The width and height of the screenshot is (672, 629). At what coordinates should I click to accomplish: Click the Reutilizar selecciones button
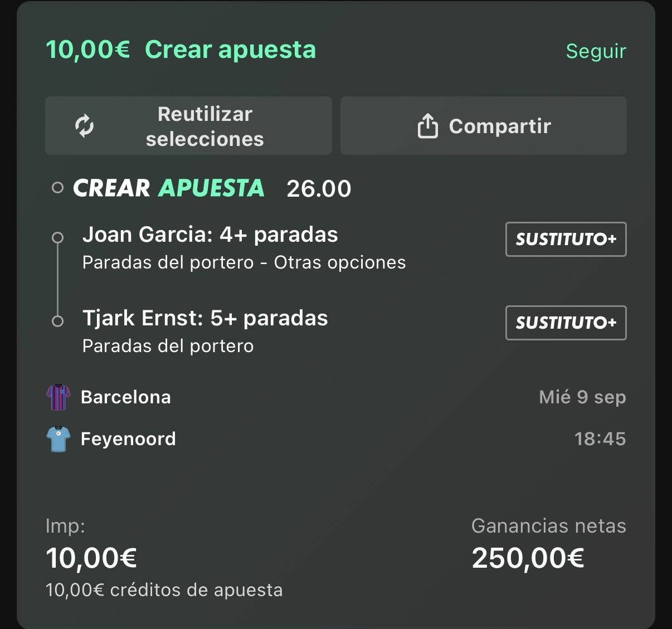(188, 126)
